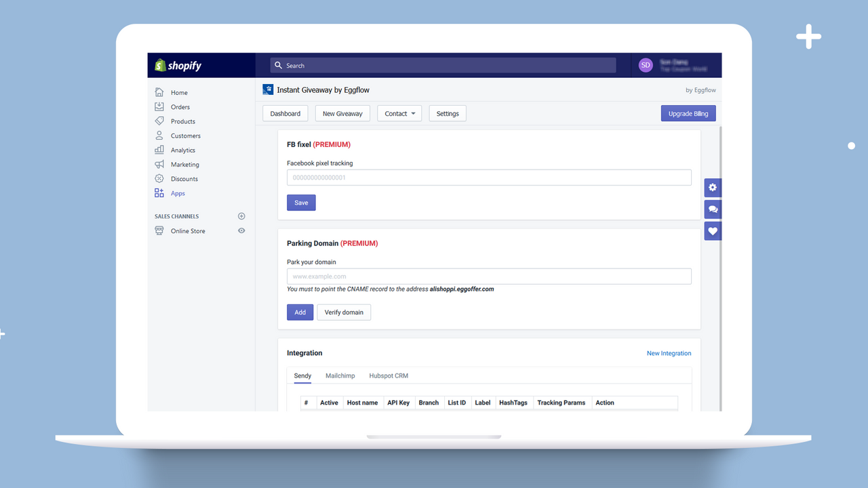Click the 'by Eggflow' text
Screen dimensions: 868x488
point(701,90)
